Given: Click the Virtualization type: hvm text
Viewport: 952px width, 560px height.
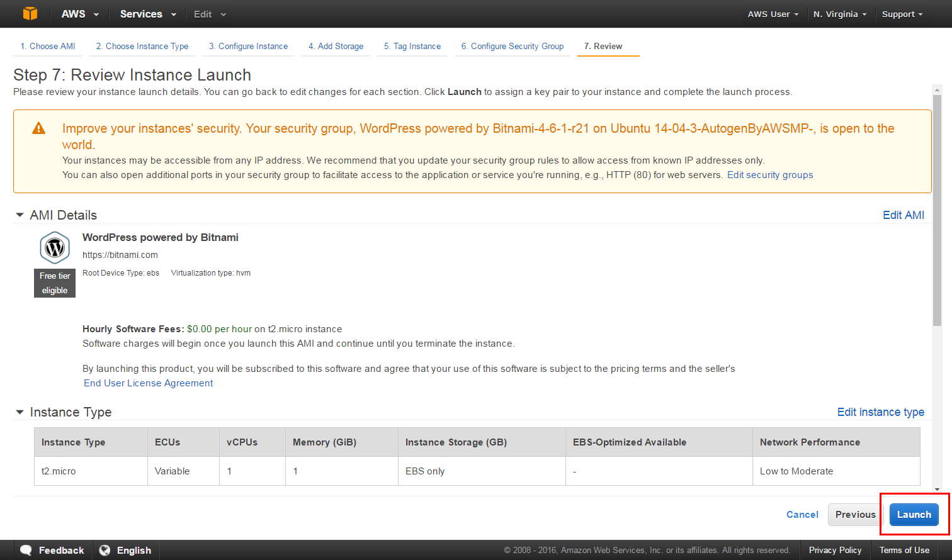Looking at the screenshot, I should (x=211, y=273).
